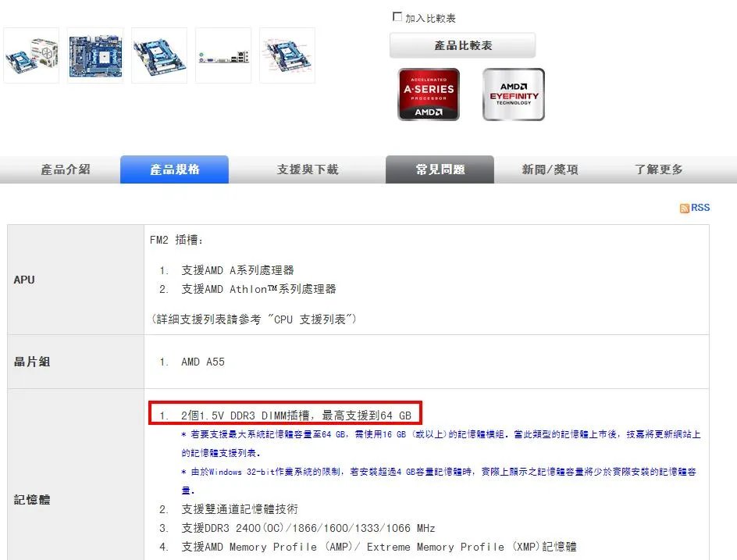The width and height of the screenshot is (737, 560).
Task: Click the orange RSS feed icon
Action: (684, 207)
